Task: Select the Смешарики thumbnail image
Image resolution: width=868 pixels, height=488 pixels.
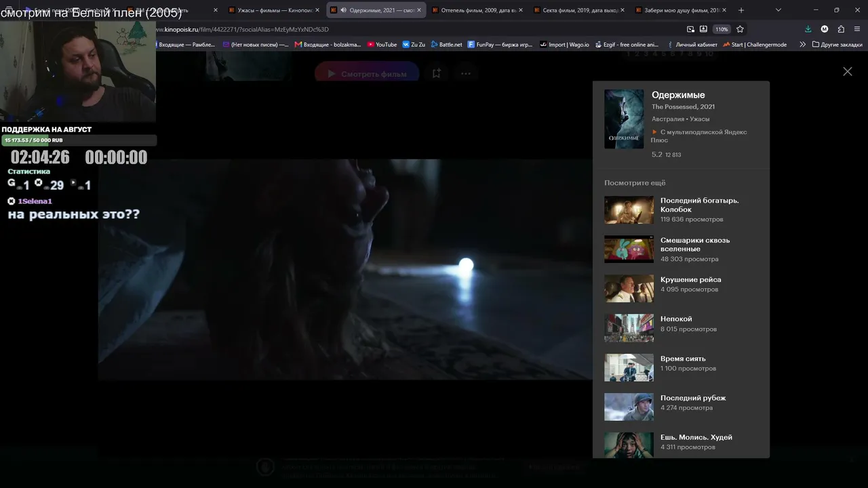Action: point(629,249)
